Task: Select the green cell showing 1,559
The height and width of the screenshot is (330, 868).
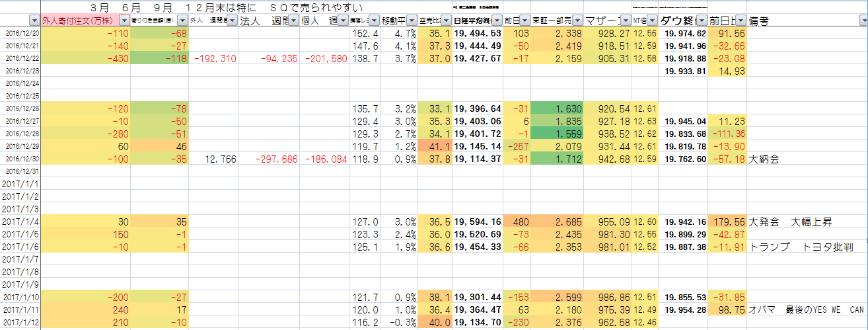Action: click(x=558, y=134)
